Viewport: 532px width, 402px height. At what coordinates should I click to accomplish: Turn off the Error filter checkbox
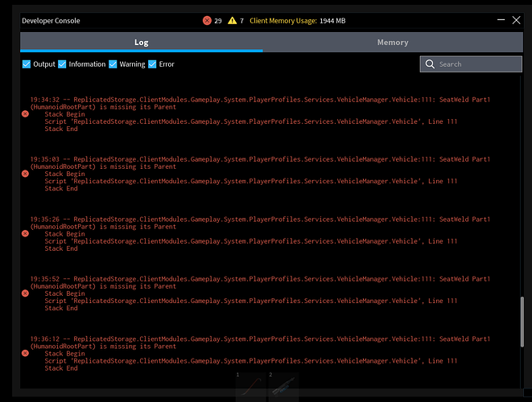tap(152, 64)
